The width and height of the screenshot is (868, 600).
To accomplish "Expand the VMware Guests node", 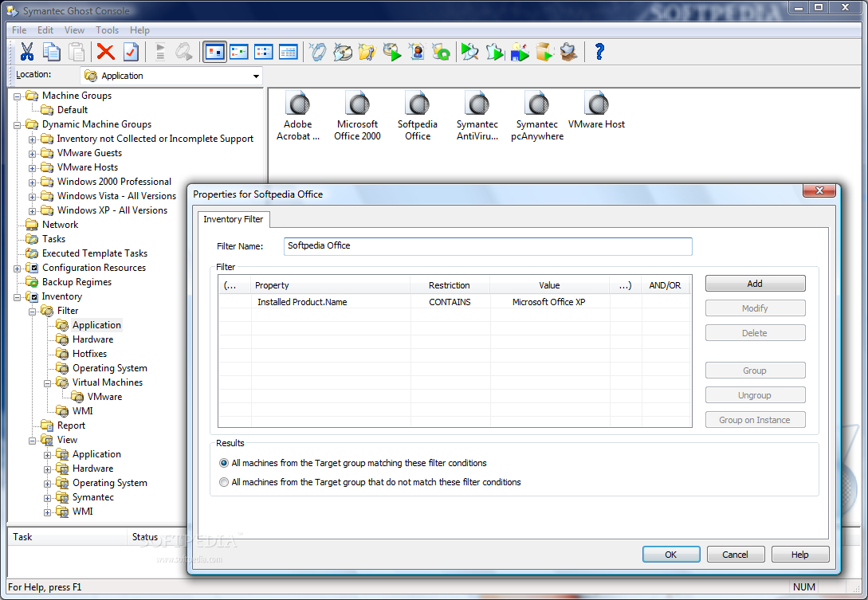I will pos(32,154).
